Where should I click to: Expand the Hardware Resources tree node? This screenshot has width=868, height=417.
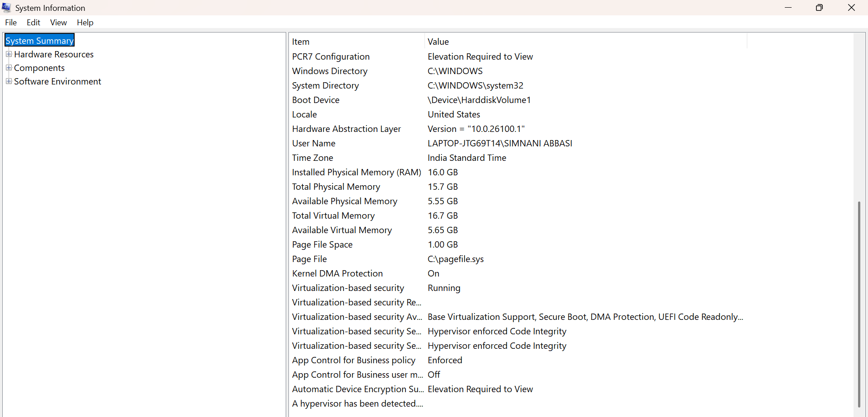[9, 54]
